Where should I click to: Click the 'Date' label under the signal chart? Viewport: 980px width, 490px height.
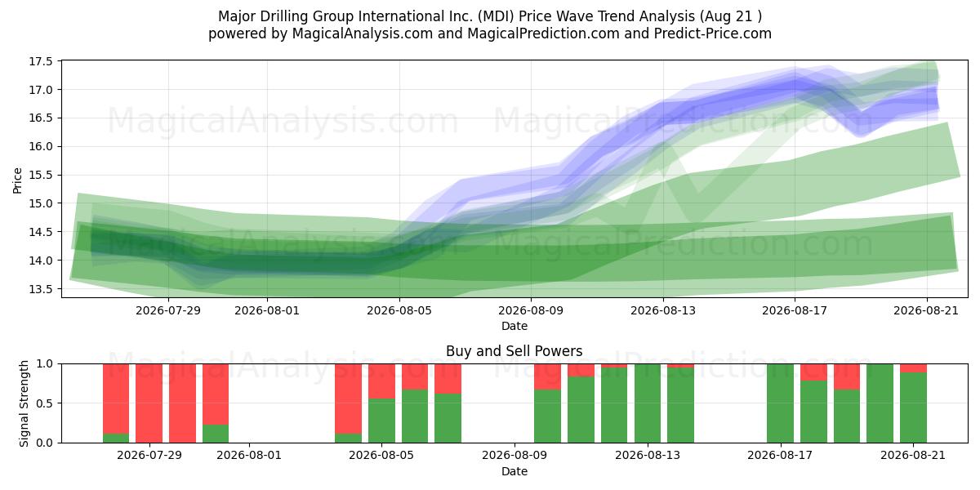(x=514, y=471)
